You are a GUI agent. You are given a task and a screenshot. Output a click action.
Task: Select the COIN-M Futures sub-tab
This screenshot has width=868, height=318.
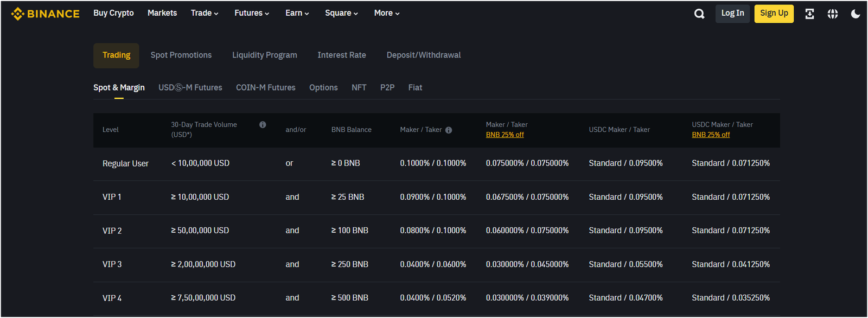click(x=266, y=88)
